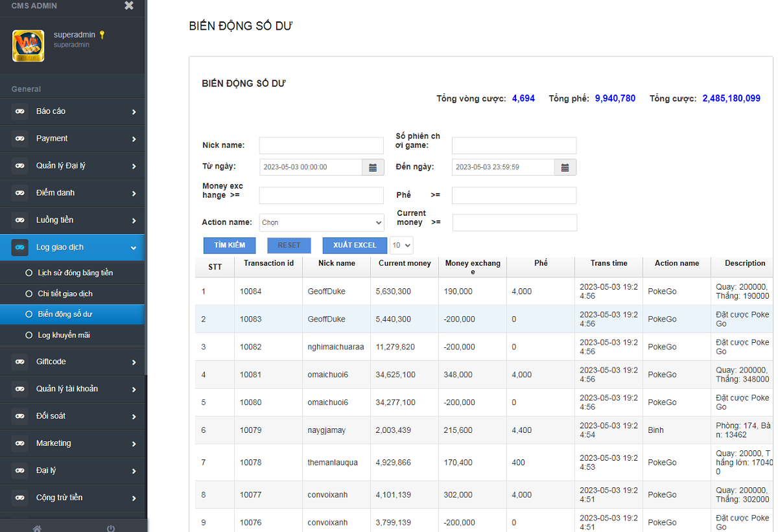Click the close X icon beside CMS ADMIN
The height and width of the screenshot is (532, 778).
(x=129, y=6)
